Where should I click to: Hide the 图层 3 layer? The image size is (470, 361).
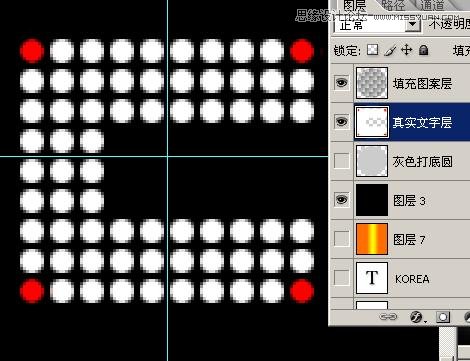tap(342, 200)
